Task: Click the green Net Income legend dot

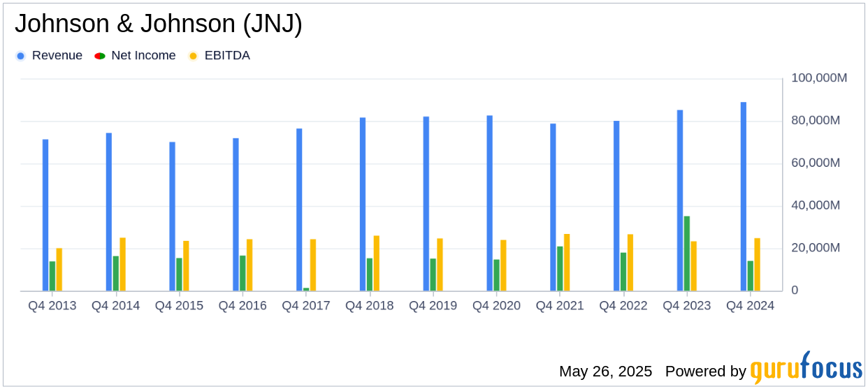Action: tap(99, 56)
